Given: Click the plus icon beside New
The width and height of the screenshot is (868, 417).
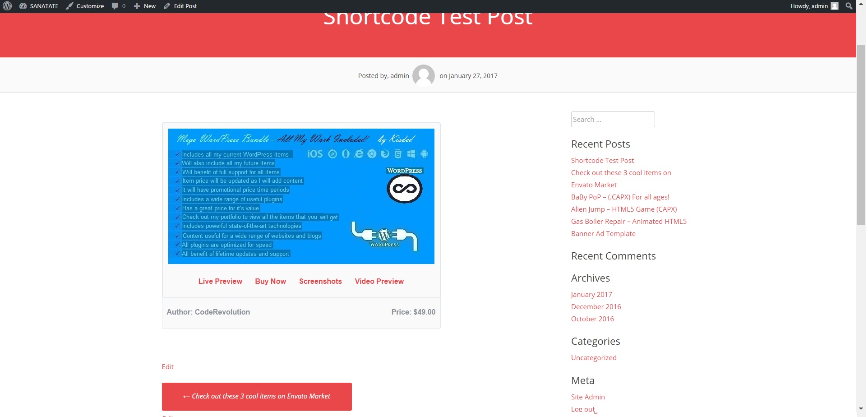Looking at the screenshot, I should point(137,6).
